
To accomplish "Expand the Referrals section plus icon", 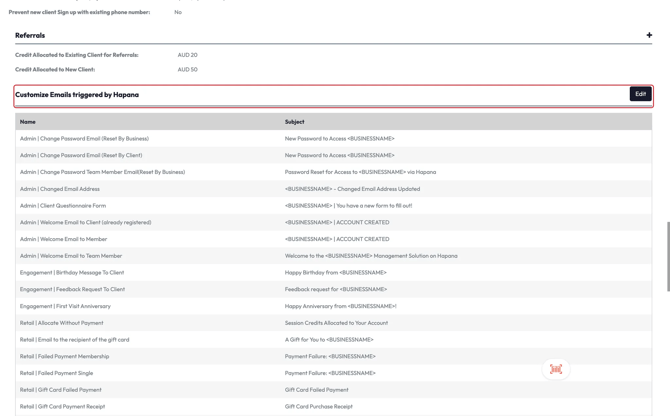I will pos(649,35).
